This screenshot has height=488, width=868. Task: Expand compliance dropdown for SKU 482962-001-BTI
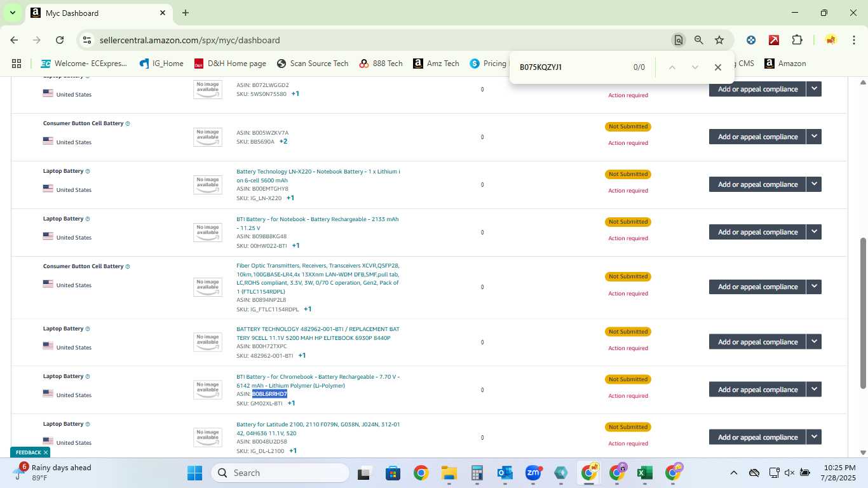tap(814, 342)
